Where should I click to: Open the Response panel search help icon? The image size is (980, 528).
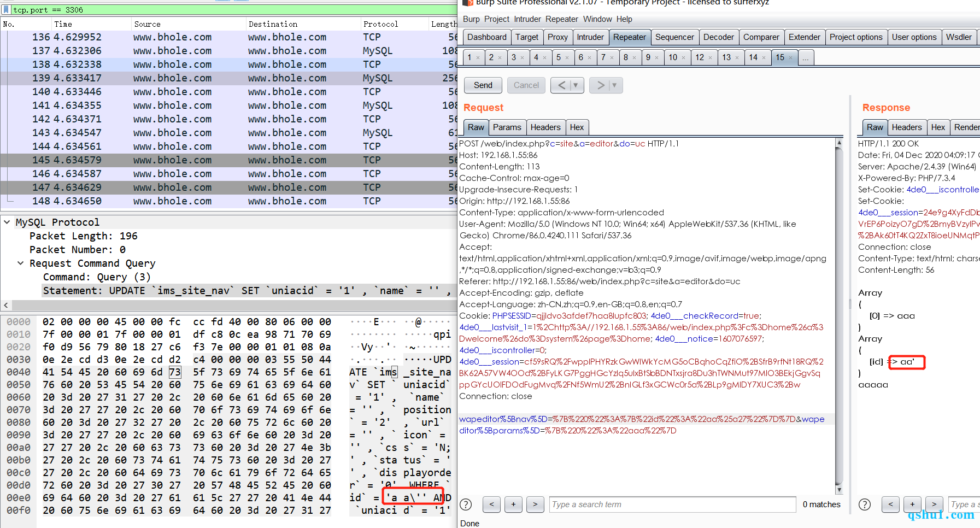tap(865, 504)
